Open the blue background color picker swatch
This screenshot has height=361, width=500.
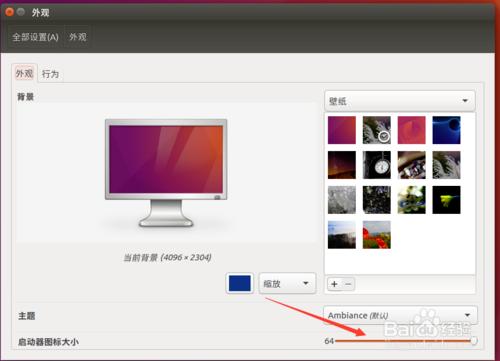tap(240, 283)
